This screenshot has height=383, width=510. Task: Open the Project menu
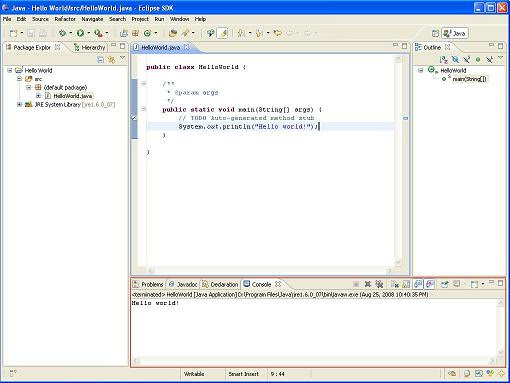click(140, 19)
